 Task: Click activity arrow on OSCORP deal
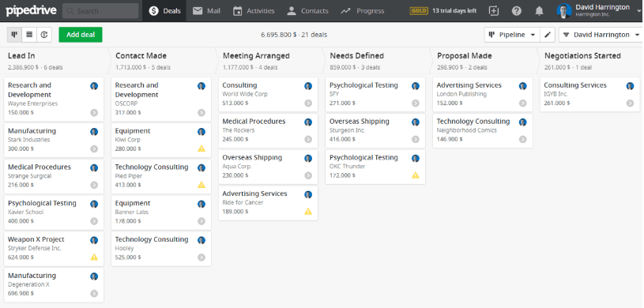[x=201, y=112]
